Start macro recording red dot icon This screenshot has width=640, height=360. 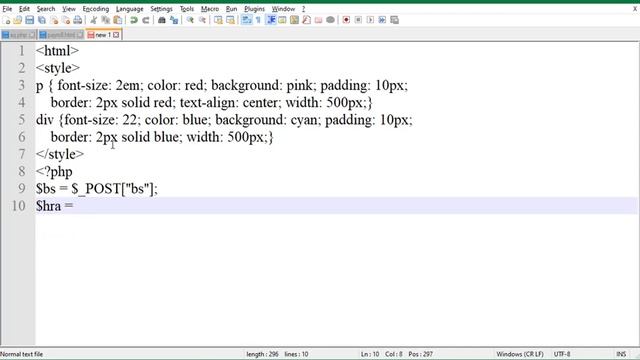tap(346, 20)
